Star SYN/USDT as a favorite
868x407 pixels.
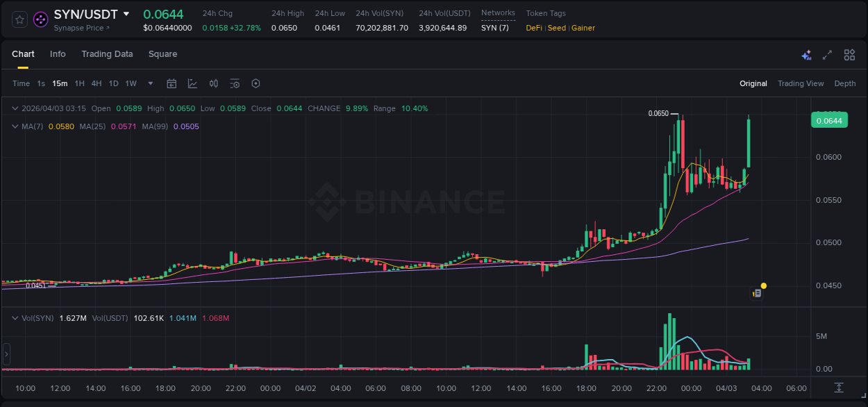tap(19, 19)
